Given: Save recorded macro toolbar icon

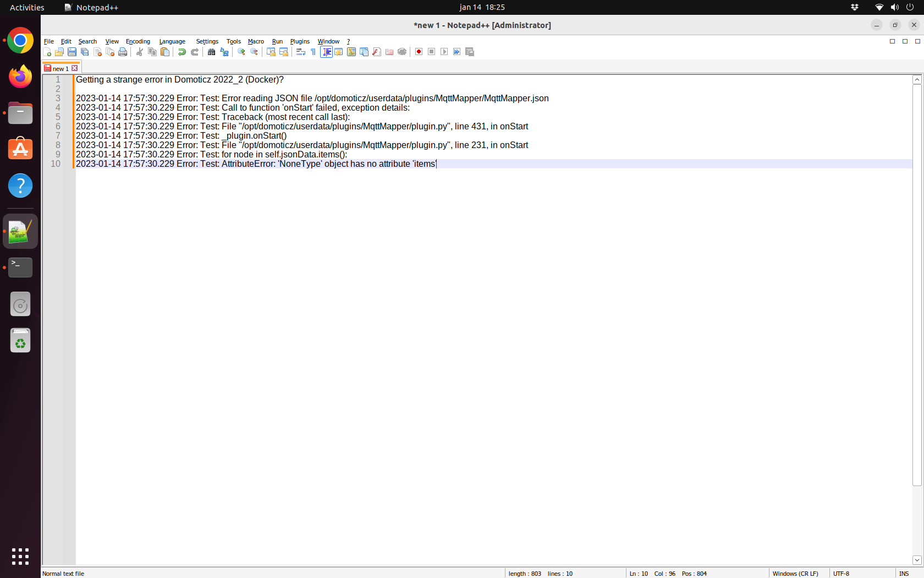Looking at the screenshot, I should (470, 52).
